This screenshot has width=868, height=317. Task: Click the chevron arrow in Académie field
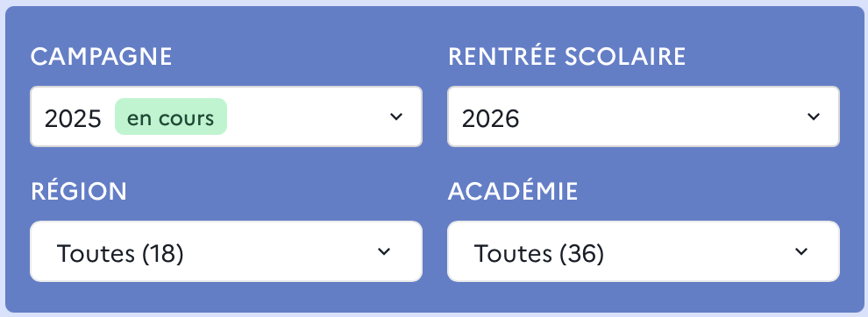801,251
